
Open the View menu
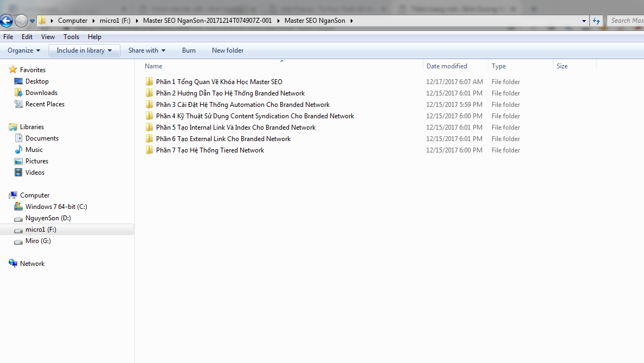pyautogui.click(x=48, y=36)
